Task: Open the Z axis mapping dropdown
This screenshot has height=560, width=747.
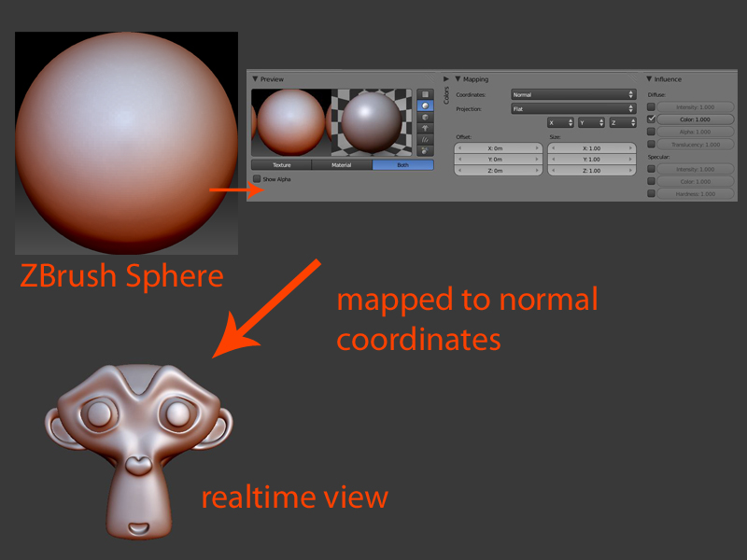Action: [623, 123]
